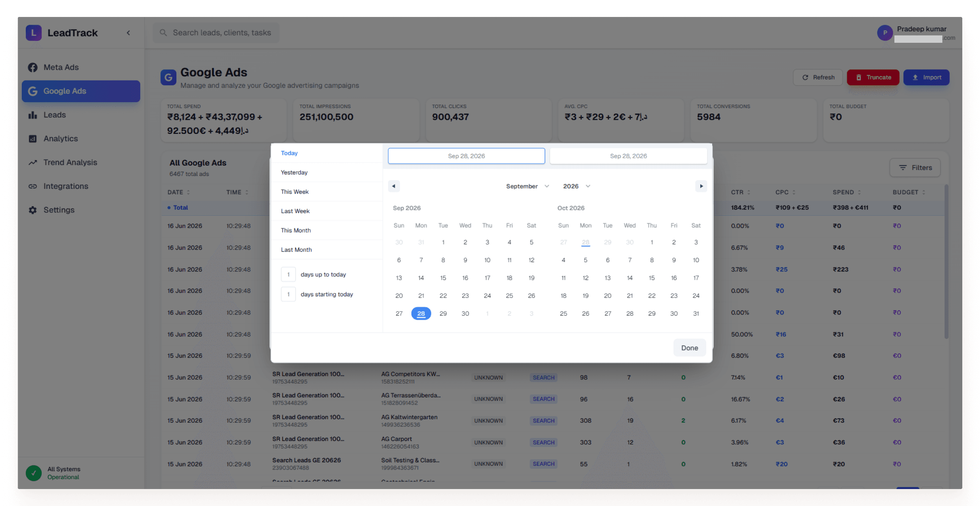Select Google Ads sidebar item

[x=81, y=91]
